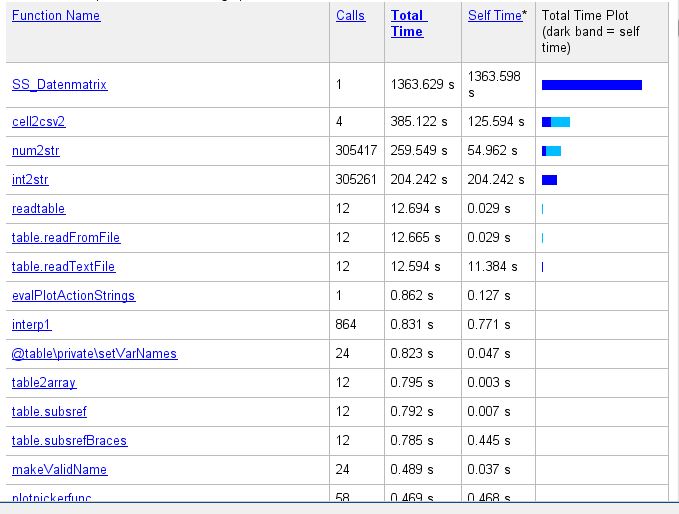Click the SS_Datenmatrix total time bar
The image size is (679, 514).
click(x=591, y=85)
